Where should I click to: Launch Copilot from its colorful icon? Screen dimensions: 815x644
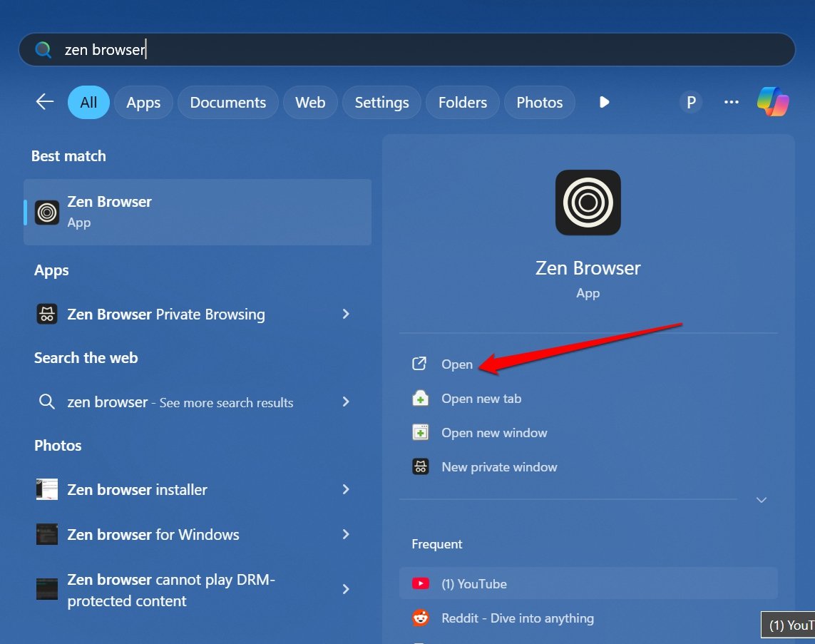[773, 102]
